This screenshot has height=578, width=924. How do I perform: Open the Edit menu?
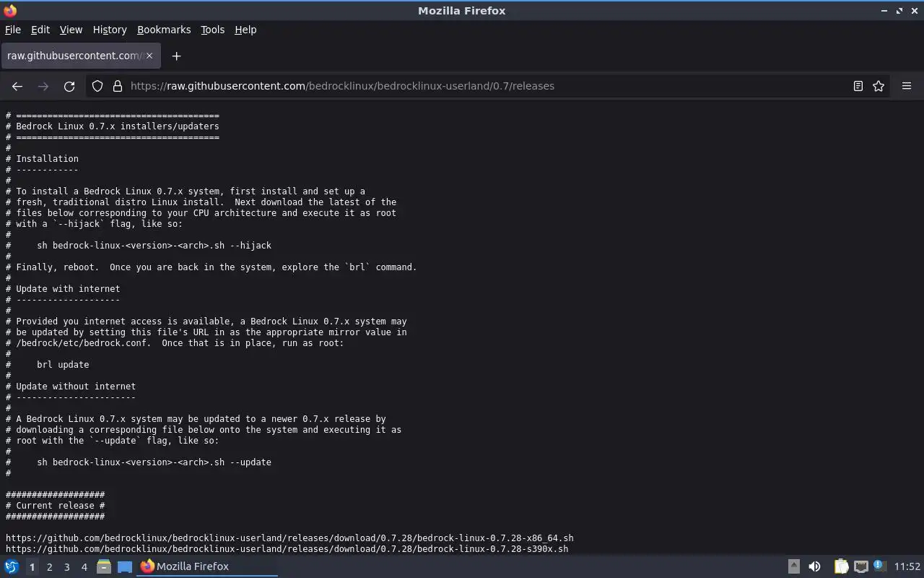[40, 30]
